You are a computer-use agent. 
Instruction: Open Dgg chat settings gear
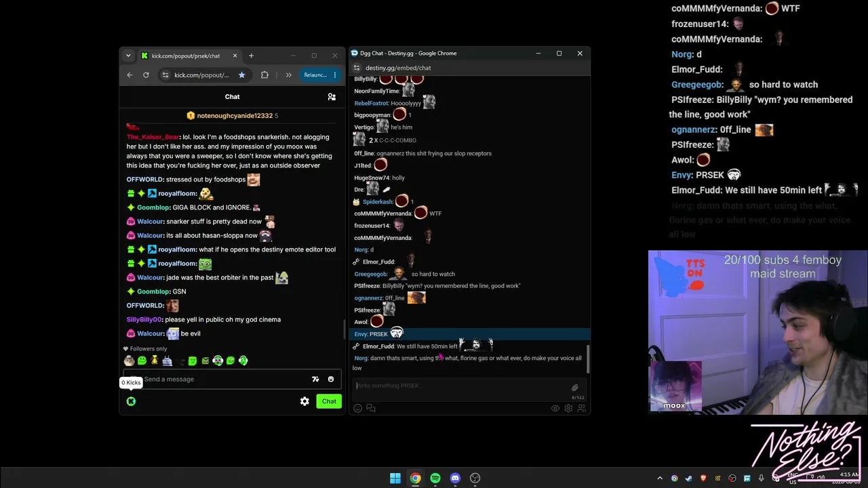tap(568, 409)
